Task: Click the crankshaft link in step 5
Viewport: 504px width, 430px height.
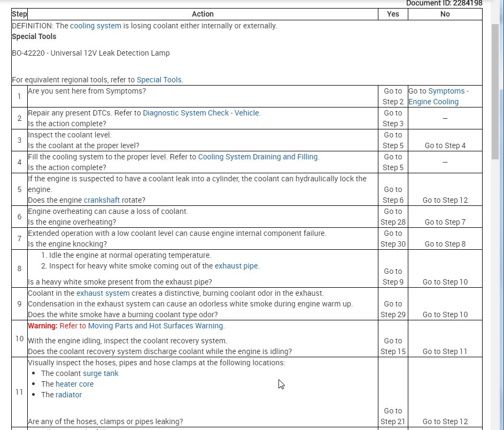Action: (102, 200)
